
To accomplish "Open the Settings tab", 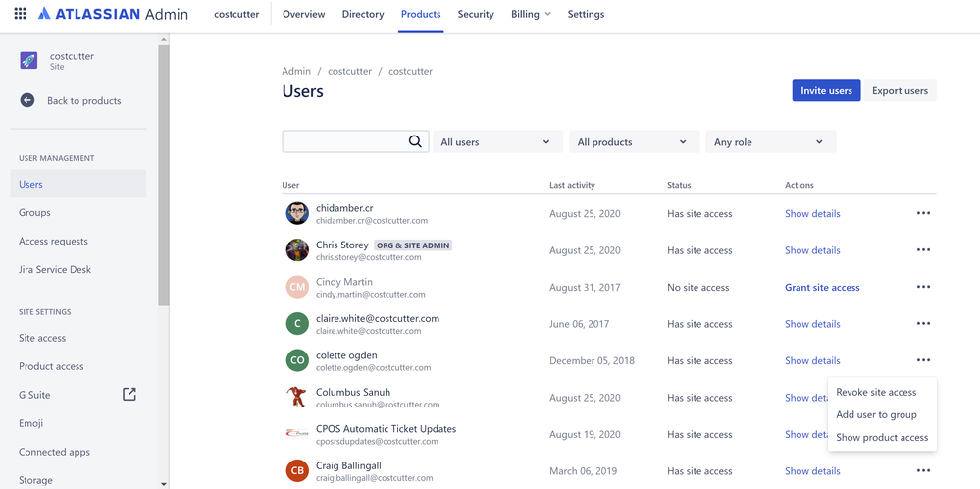I will click(586, 14).
